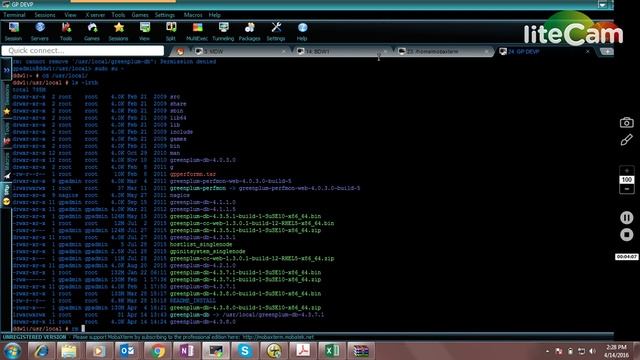640x360 pixels.
Task: Open the Games menu in the menu bar
Action: tap(140, 15)
